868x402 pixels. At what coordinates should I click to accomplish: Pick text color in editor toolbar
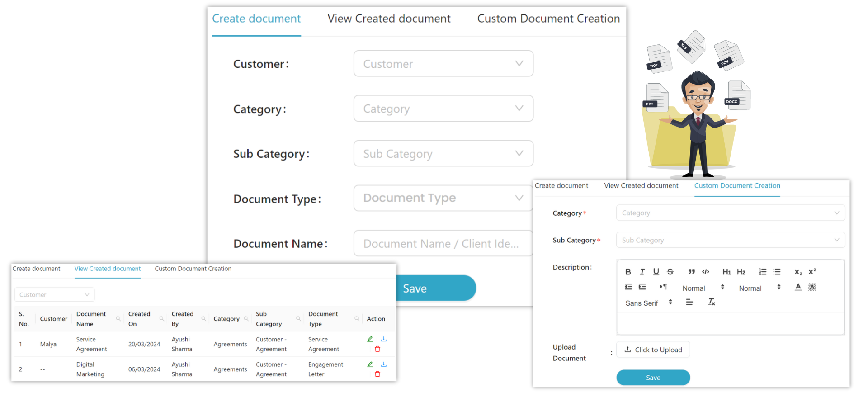point(798,287)
